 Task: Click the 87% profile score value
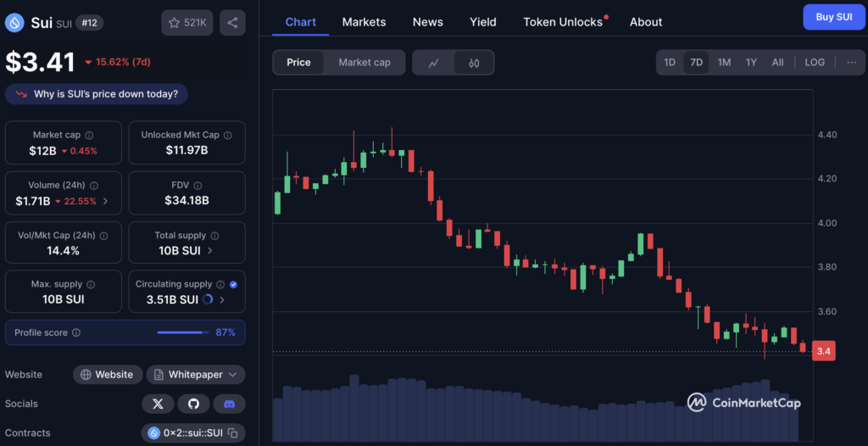click(x=225, y=332)
